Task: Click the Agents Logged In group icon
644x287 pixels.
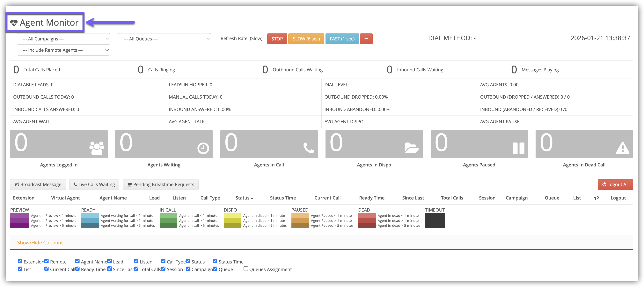Action: tap(97, 148)
